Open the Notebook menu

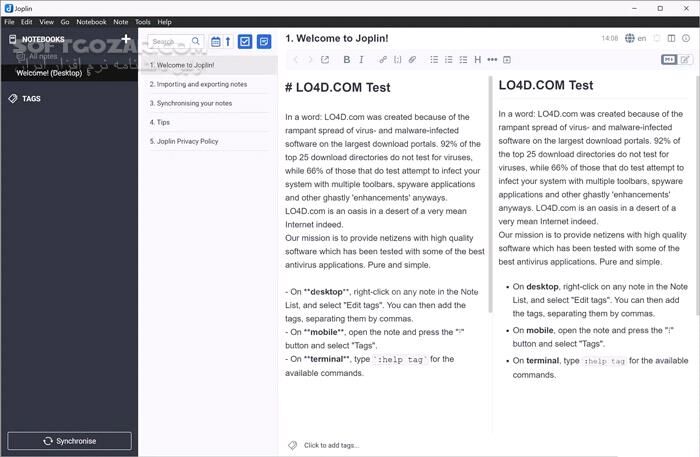point(91,21)
